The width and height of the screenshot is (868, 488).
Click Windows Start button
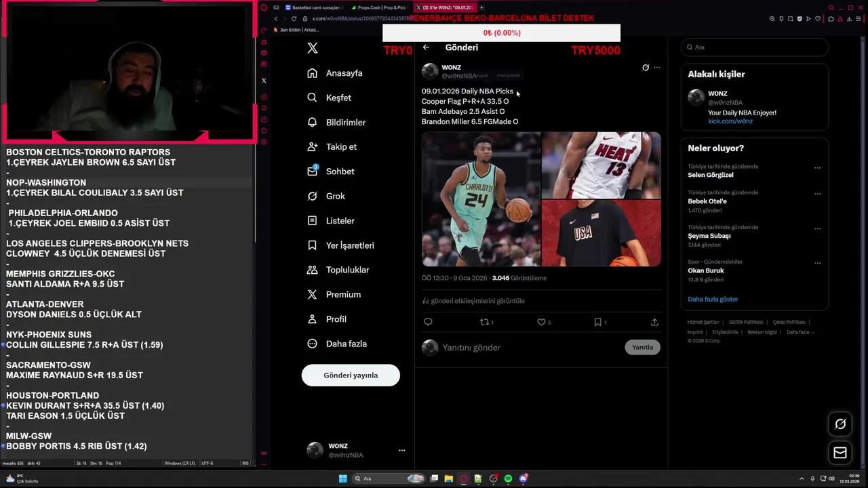coord(343,479)
